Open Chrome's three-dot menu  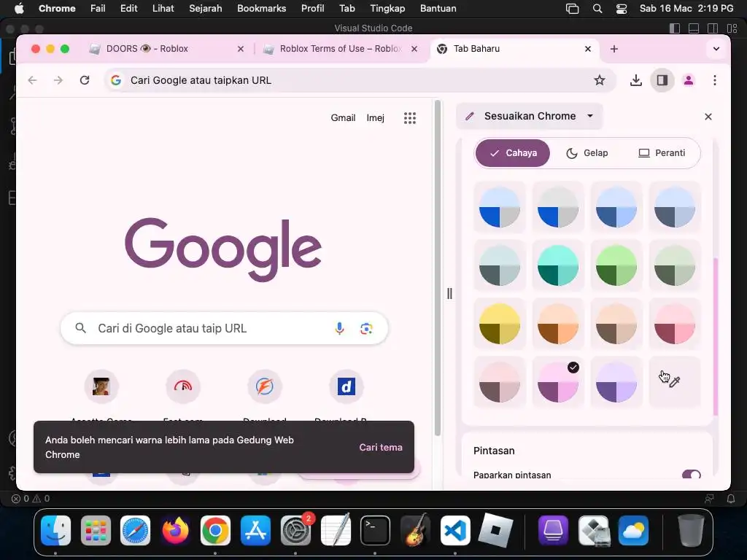click(x=715, y=80)
